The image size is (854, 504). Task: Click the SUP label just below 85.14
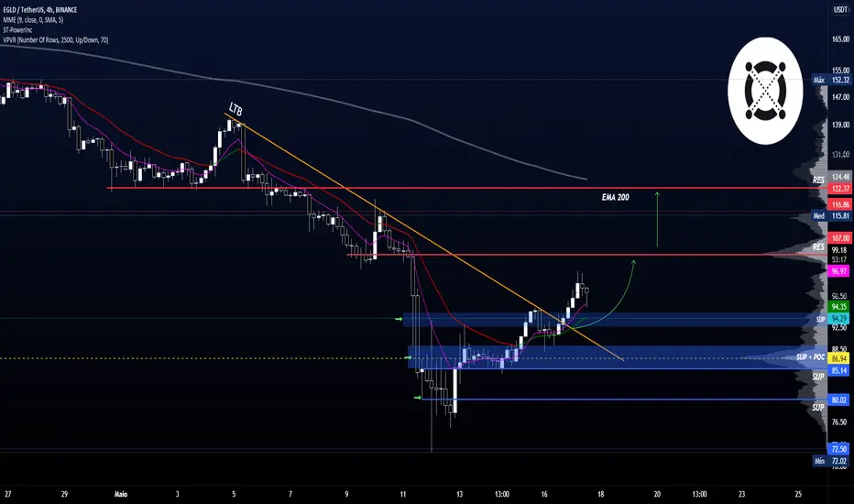click(x=818, y=377)
